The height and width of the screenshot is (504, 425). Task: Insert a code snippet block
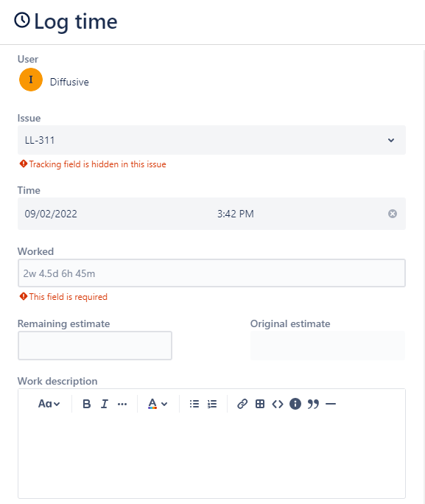pyautogui.click(x=278, y=404)
